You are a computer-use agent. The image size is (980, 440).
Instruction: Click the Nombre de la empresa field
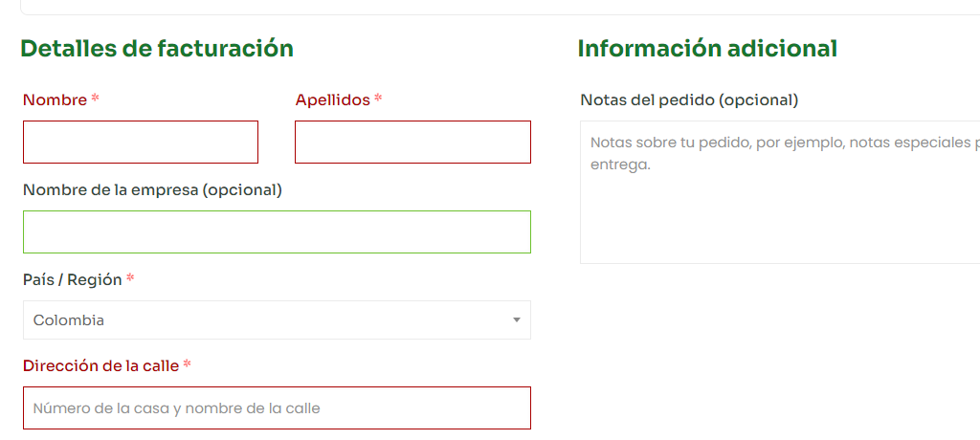pos(277,231)
